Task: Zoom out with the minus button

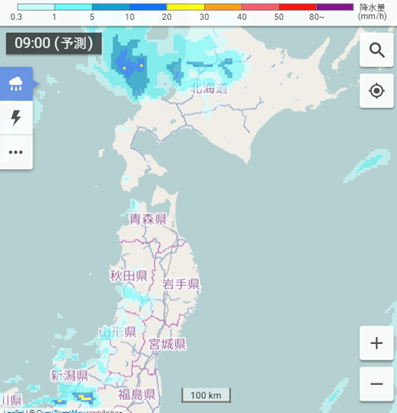Action: [x=377, y=384]
